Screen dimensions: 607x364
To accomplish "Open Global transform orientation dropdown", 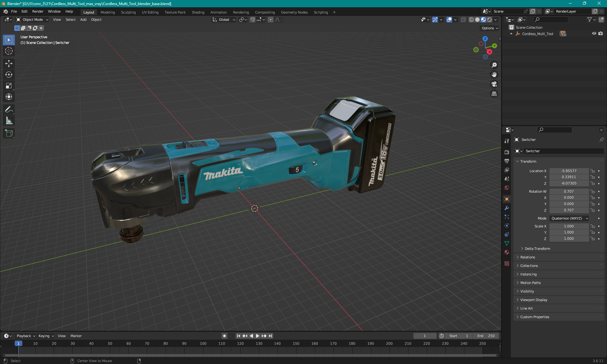I will point(224,20).
